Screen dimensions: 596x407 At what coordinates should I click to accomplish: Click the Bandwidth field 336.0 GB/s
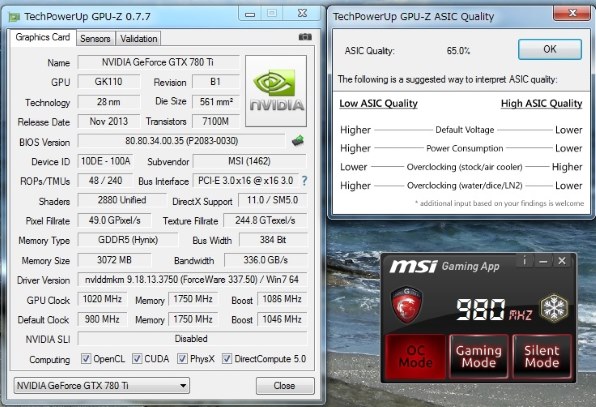(266, 260)
